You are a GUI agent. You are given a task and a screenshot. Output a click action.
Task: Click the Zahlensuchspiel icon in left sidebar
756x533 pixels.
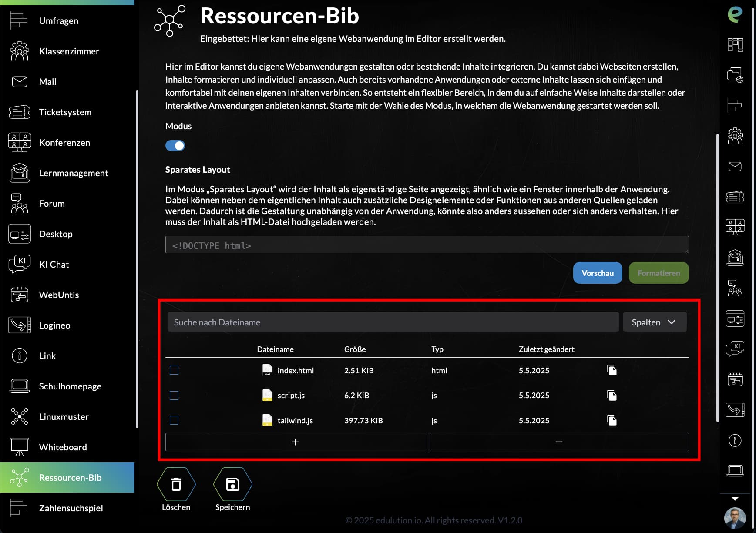tap(19, 508)
